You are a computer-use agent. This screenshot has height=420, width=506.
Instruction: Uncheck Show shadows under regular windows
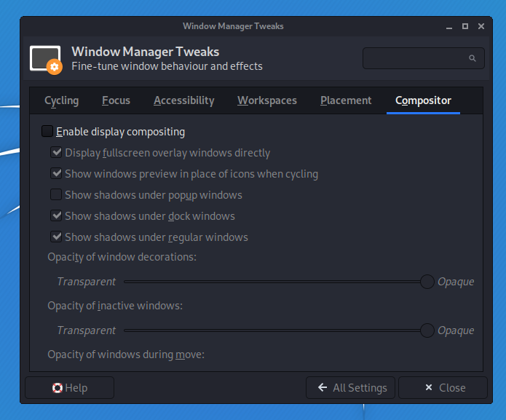pos(56,237)
